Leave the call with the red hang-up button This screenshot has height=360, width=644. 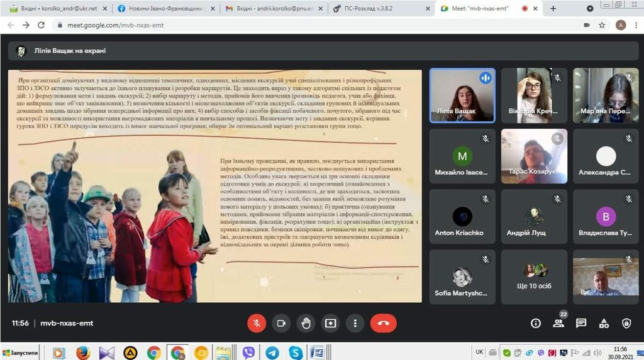[x=384, y=323]
